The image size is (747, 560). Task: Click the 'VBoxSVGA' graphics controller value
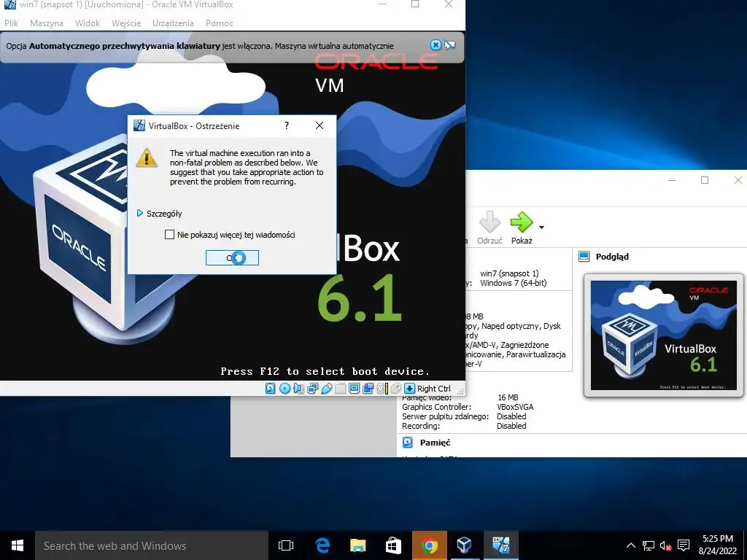click(515, 407)
